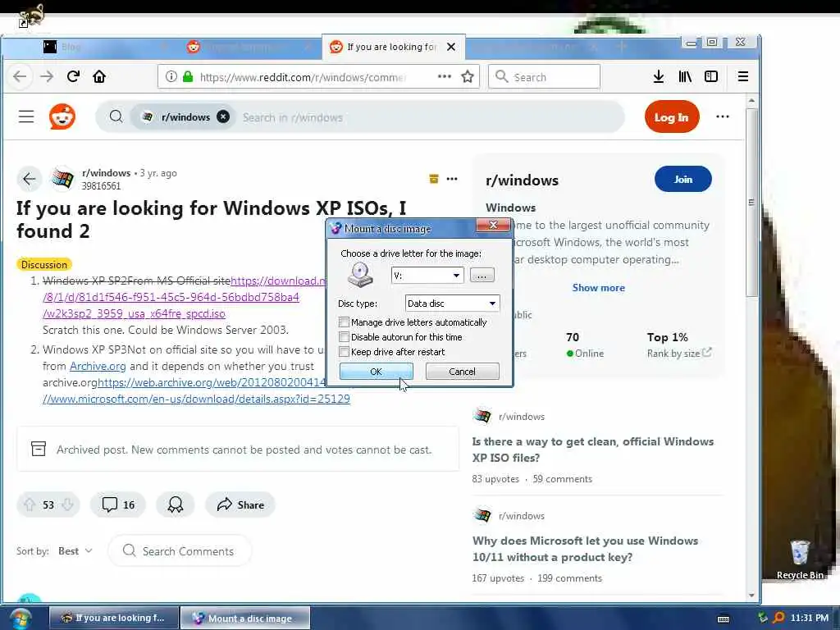Open 'Why does Microsoft let you use' post
Image resolution: width=840 pixels, height=630 pixels.
point(585,549)
